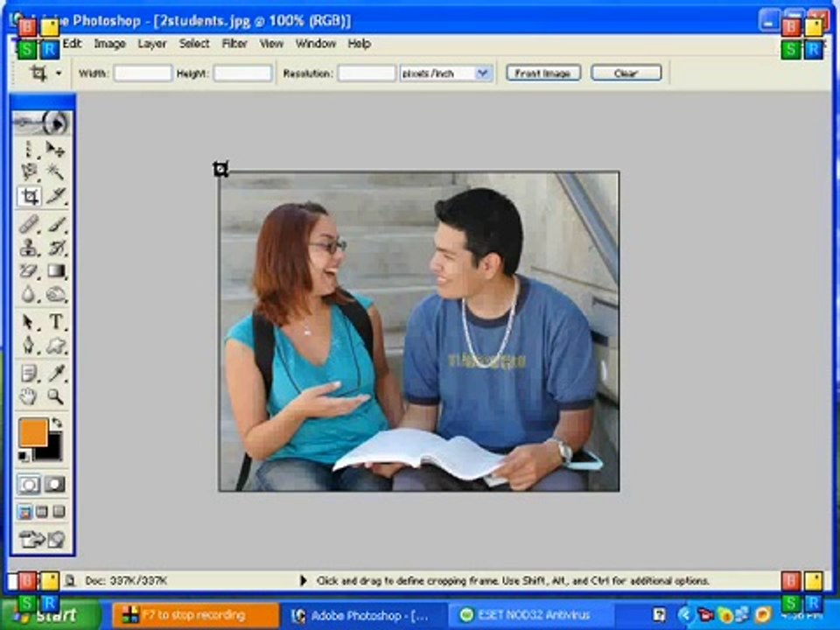Choose Standard Screen Mode
This screenshot has width=840, height=630.
click(24, 512)
